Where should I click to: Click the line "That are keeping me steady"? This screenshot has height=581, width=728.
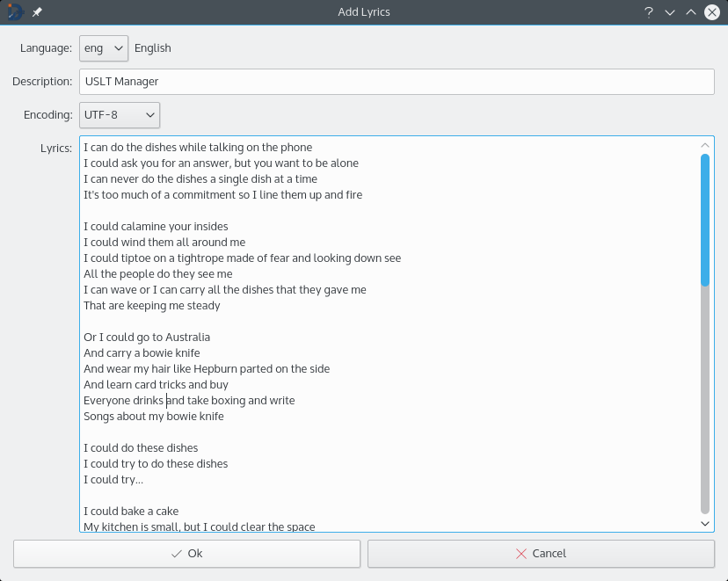152,306
